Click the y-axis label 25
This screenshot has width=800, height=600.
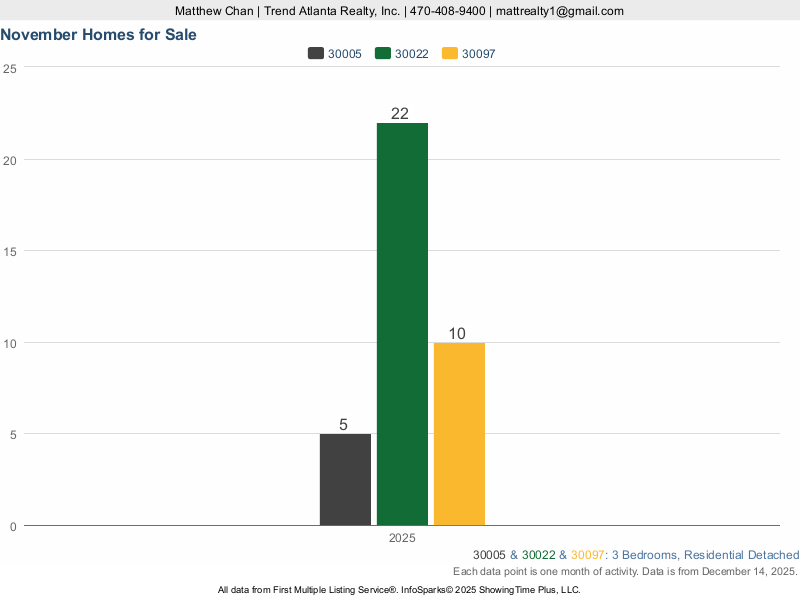9,68
